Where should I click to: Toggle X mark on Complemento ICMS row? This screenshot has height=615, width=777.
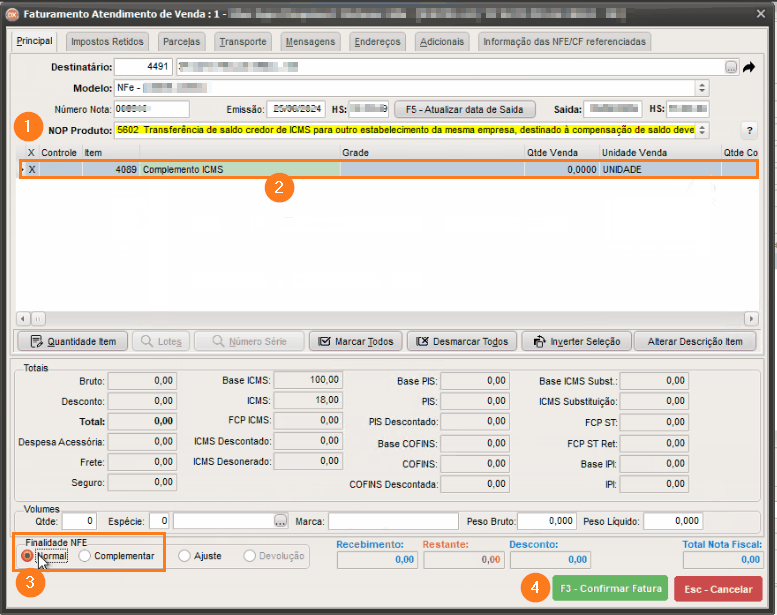coord(32,169)
